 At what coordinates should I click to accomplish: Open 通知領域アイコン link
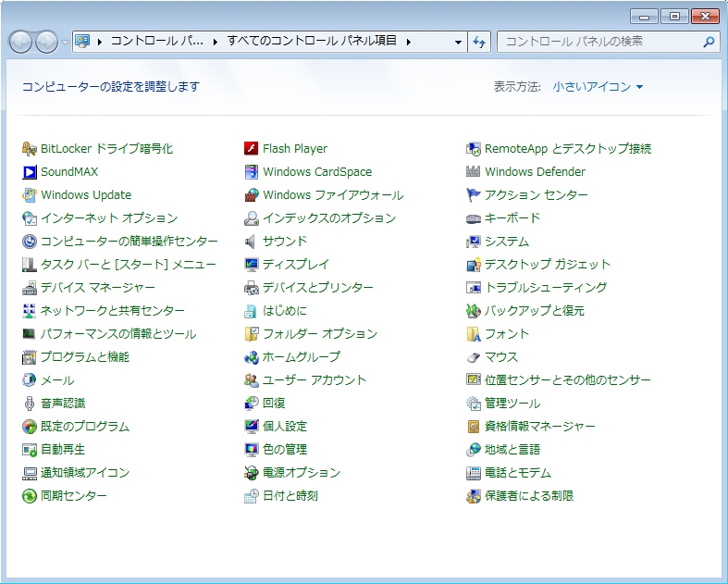coord(85,473)
